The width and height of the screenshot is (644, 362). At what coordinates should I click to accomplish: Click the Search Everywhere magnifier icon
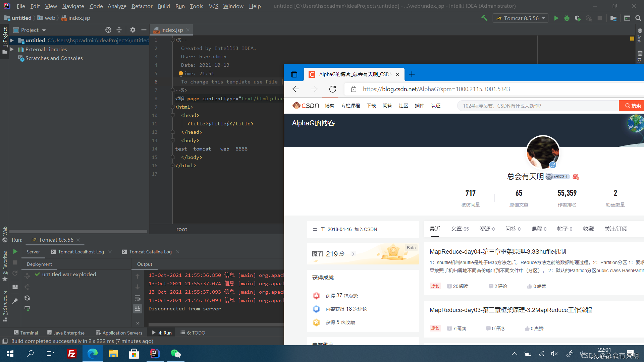tap(638, 18)
